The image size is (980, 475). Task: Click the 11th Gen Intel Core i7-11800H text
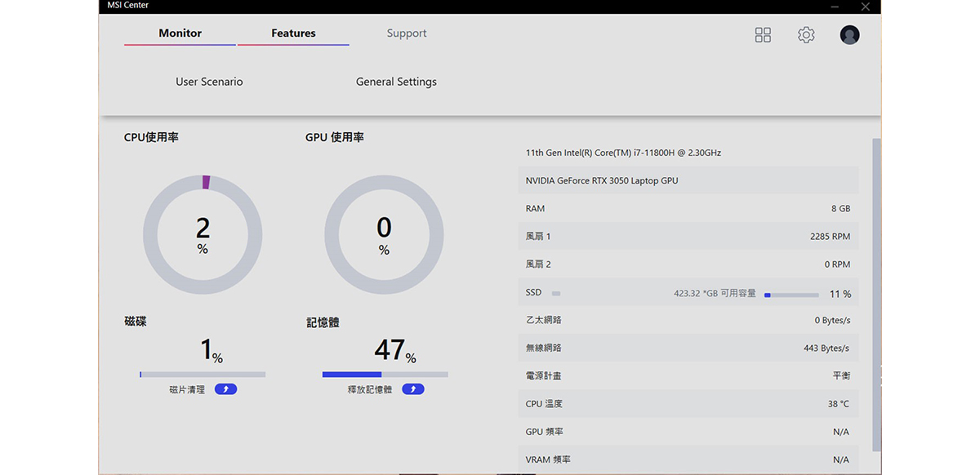click(623, 153)
